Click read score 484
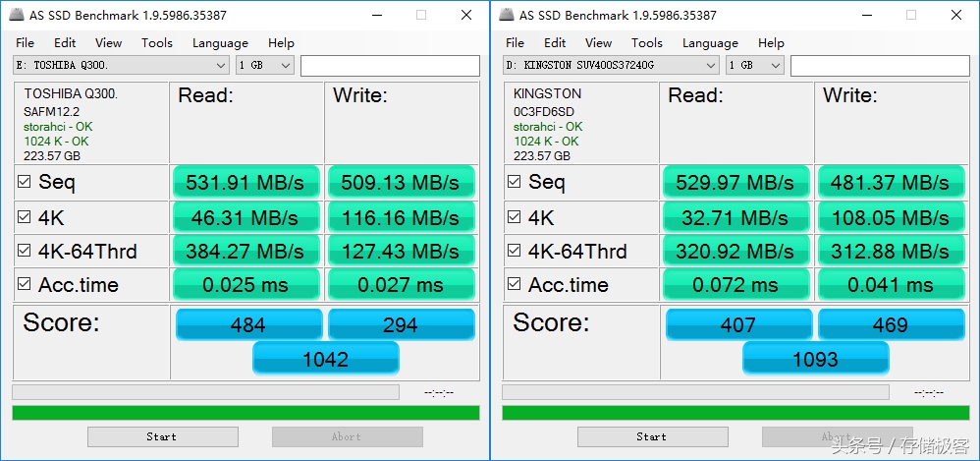The image size is (980, 461). pos(248,324)
